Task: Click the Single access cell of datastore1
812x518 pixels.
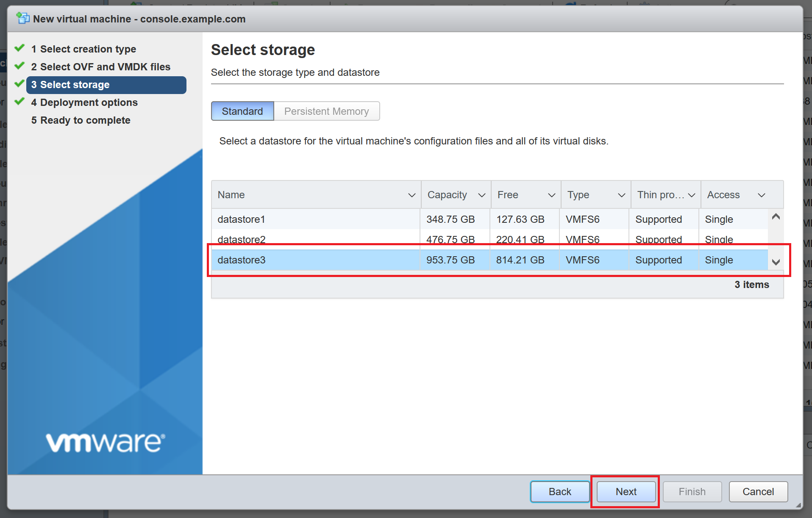Action: pyautogui.click(x=734, y=219)
